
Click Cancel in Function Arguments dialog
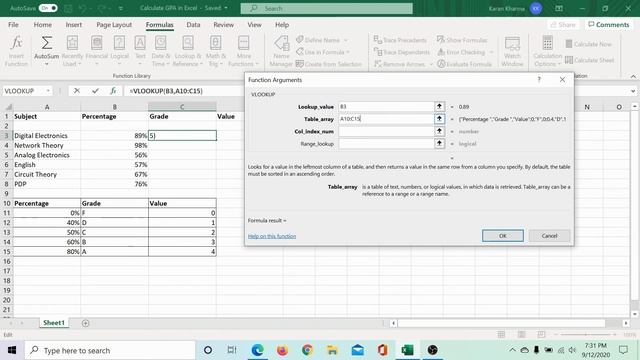549,236
